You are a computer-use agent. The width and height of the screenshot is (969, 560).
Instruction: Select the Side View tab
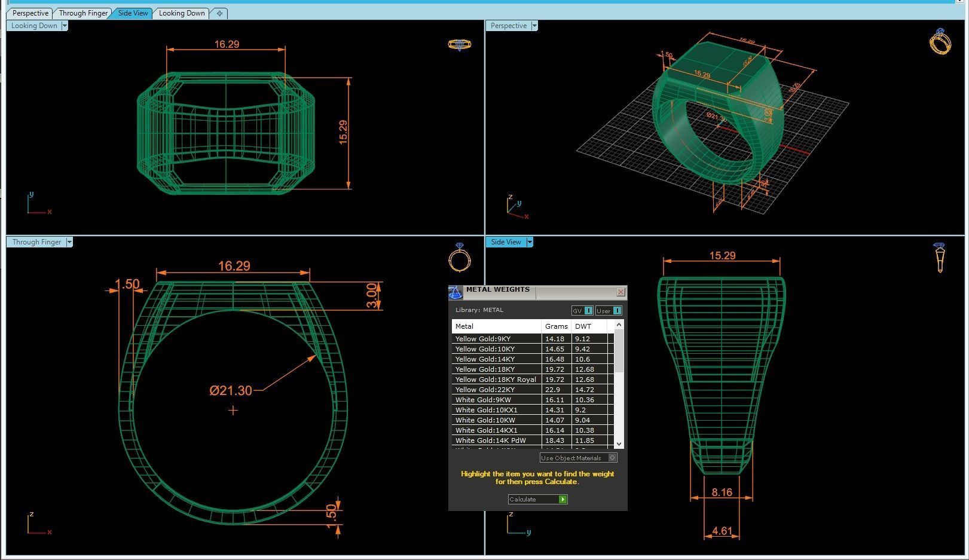click(x=133, y=13)
